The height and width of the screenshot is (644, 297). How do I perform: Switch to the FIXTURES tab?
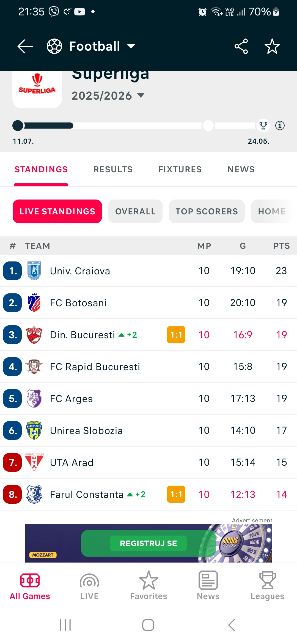click(180, 169)
